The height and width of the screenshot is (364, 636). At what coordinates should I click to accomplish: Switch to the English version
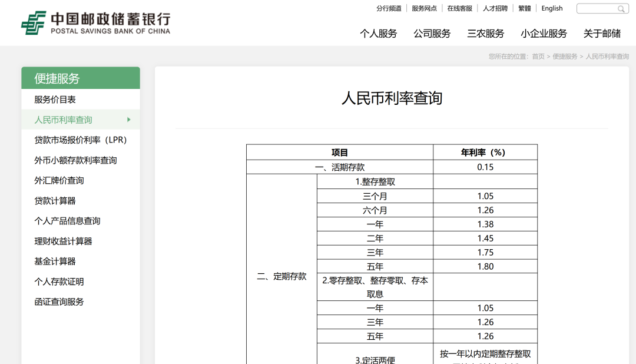click(x=552, y=8)
